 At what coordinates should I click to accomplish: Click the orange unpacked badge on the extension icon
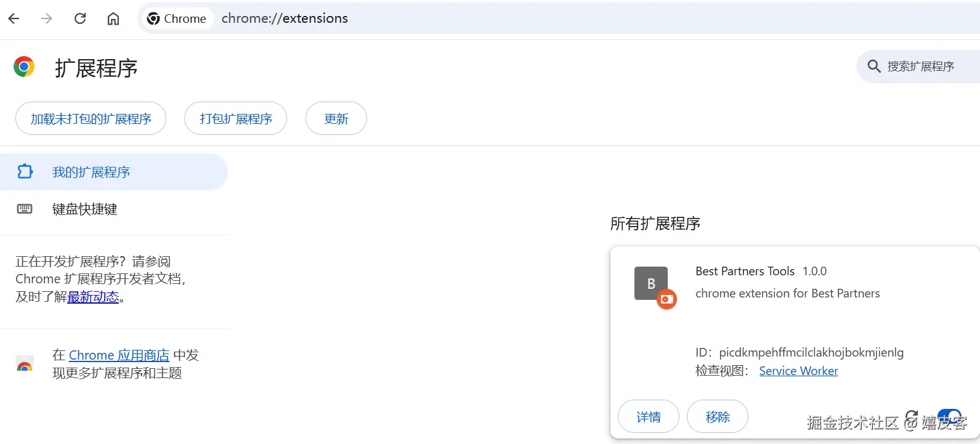tap(666, 299)
